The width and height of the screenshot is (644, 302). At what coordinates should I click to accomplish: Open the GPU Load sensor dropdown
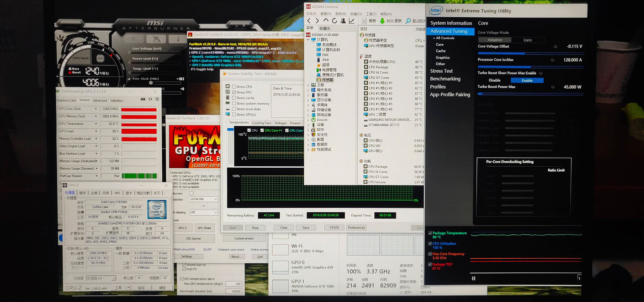tap(96, 131)
